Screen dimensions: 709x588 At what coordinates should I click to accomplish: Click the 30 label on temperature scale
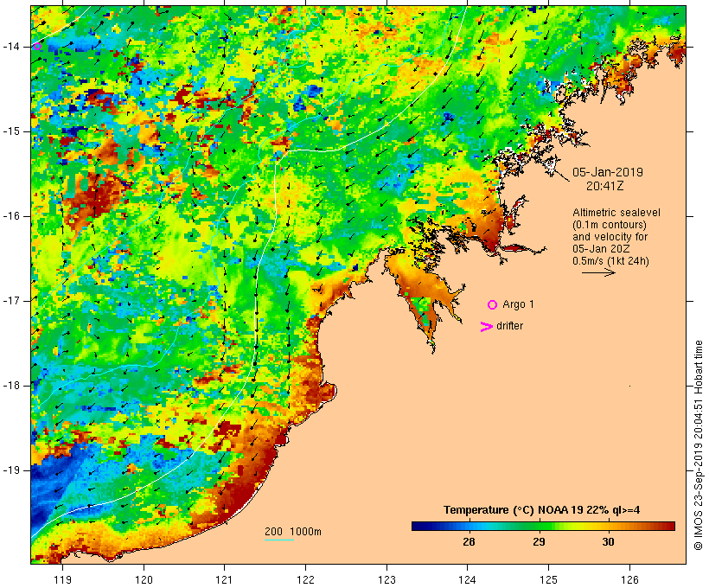[x=608, y=541]
